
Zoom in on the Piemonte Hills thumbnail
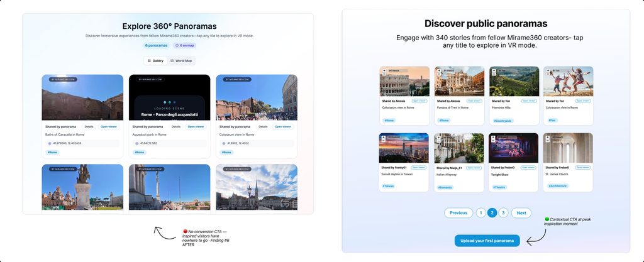[494, 70]
